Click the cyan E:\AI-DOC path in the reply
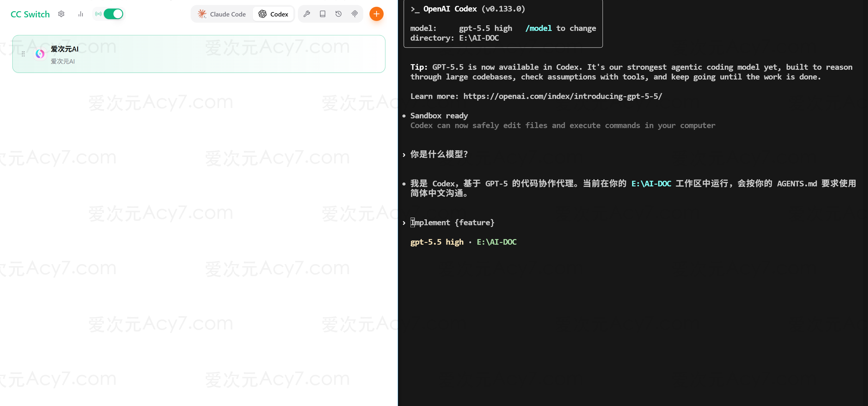The height and width of the screenshot is (406, 868). [x=651, y=183]
